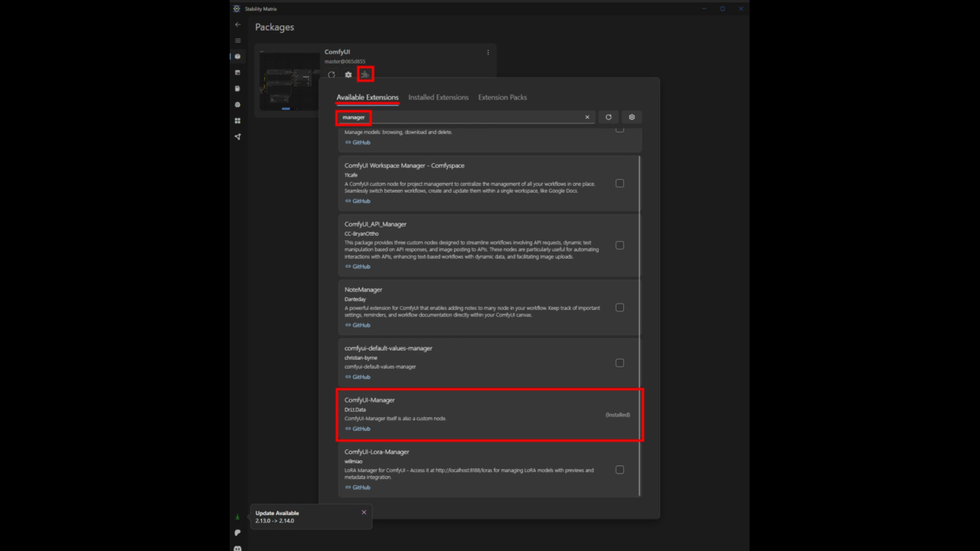Click author name CC-BryanOttho
Viewport: 980px width, 551px height.
click(361, 233)
